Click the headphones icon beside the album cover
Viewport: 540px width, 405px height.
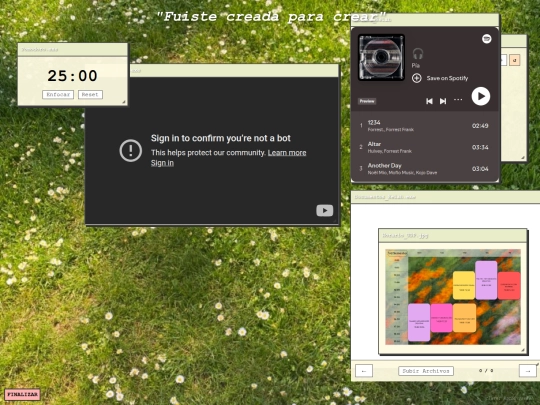click(x=418, y=54)
